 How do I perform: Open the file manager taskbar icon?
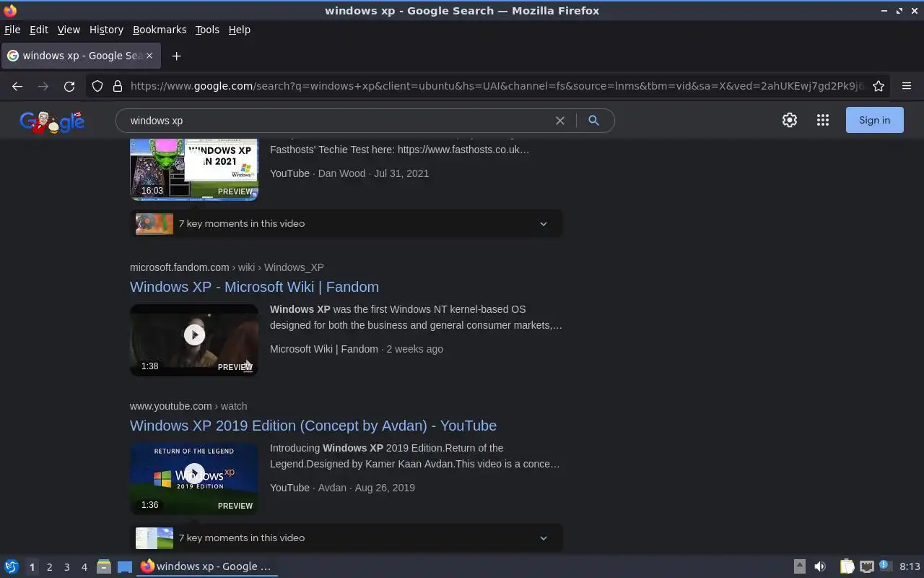pyautogui.click(x=104, y=566)
